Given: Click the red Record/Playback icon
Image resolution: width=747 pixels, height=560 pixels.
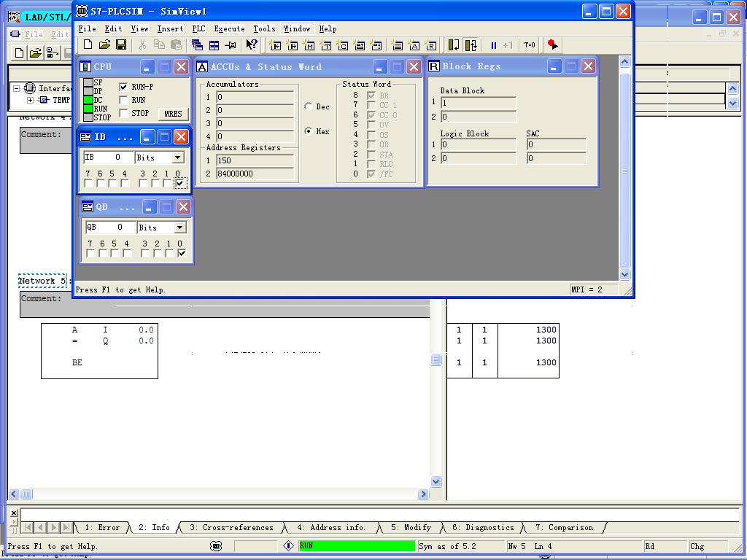Looking at the screenshot, I should 553,44.
